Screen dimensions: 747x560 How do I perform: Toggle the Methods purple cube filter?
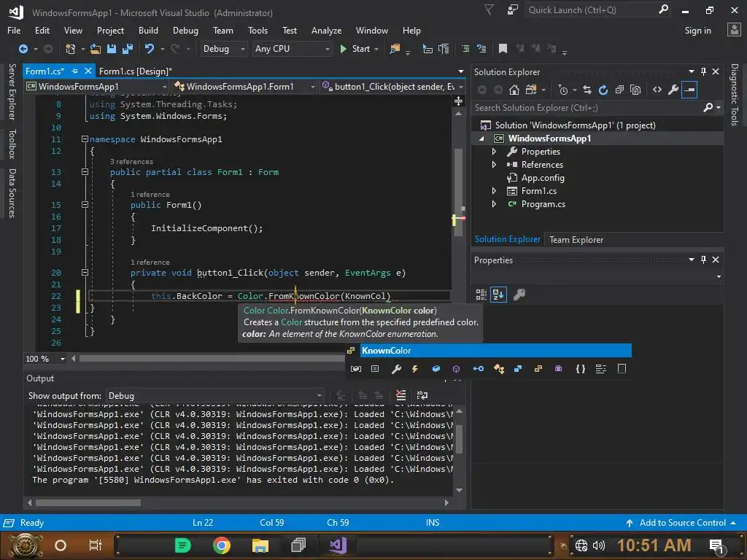pos(457,368)
